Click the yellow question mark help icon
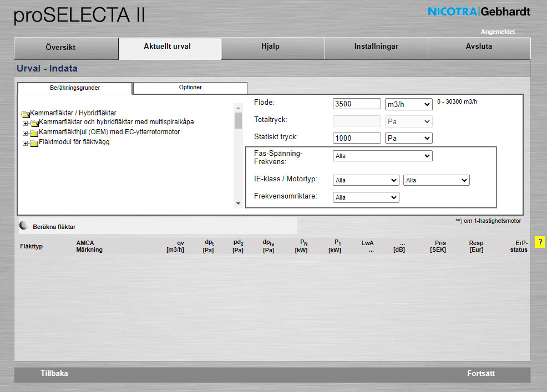Screen dimensions: 547x392 [x=539, y=242]
